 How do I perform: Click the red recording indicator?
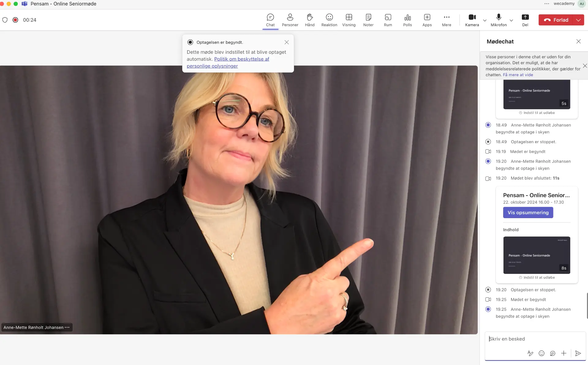tap(15, 20)
